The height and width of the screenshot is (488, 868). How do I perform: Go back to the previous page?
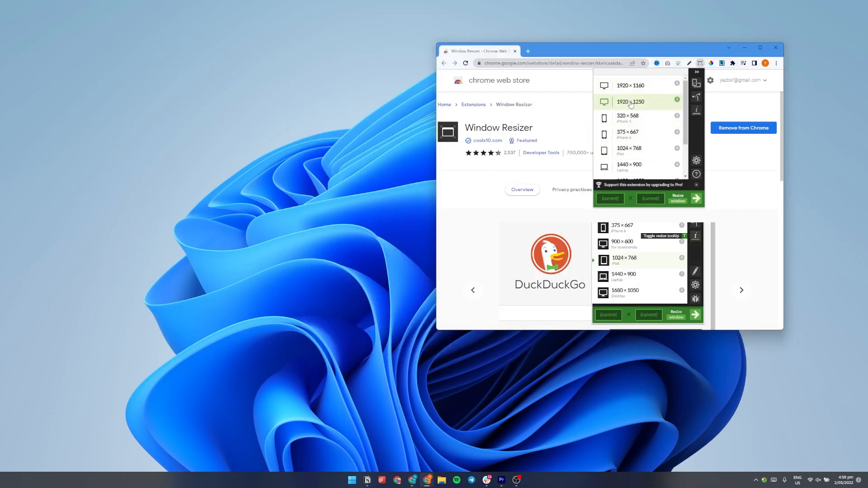click(x=443, y=63)
